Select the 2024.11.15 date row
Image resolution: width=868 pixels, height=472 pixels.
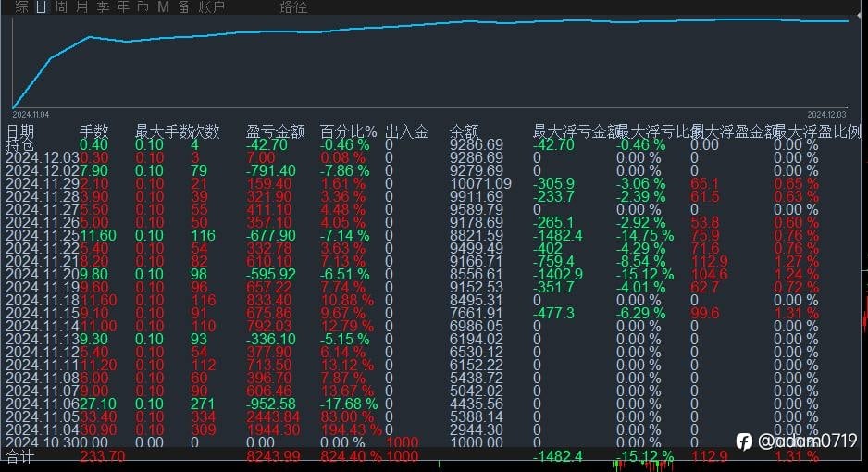click(43, 313)
